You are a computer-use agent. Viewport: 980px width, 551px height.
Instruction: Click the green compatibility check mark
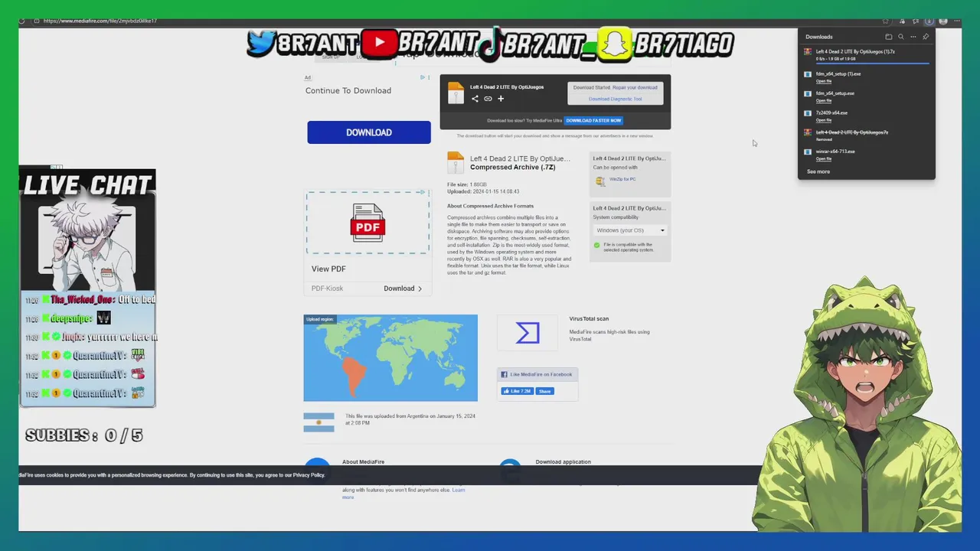click(x=597, y=246)
